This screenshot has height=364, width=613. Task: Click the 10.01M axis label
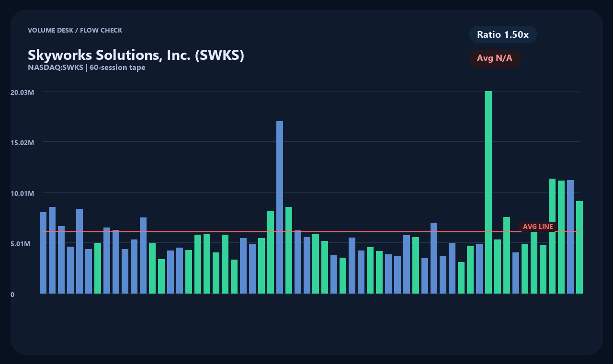[22, 193]
